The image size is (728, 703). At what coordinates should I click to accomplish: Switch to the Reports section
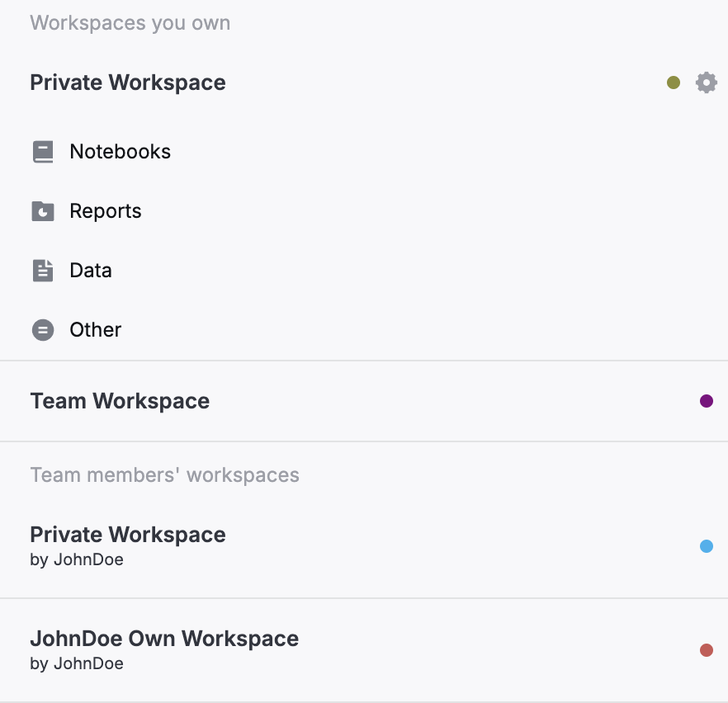(x=106, y=210)
